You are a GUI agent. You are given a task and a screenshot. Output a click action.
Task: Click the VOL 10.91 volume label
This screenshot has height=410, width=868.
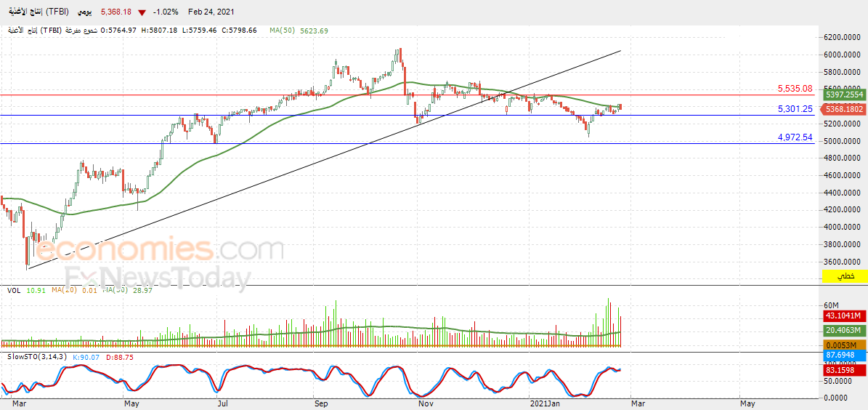coord(27,290)
